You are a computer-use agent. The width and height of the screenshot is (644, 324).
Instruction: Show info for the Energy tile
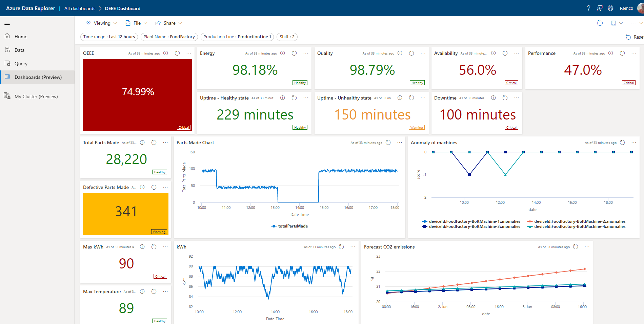point(283,53)
